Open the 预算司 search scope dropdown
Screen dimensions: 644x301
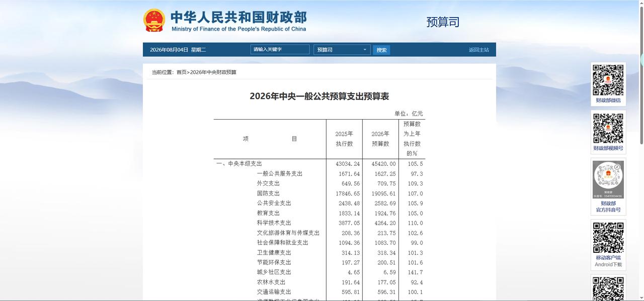(342, 50)
